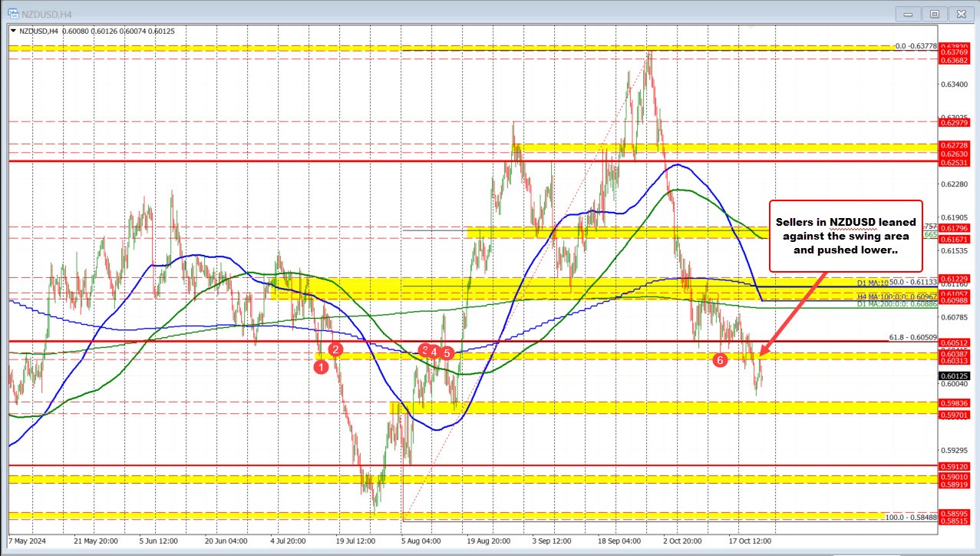The width and height of the screenshot is (980, 556).
Task: Select the red circled marker 1 on the chart
Action: (322, 367)
